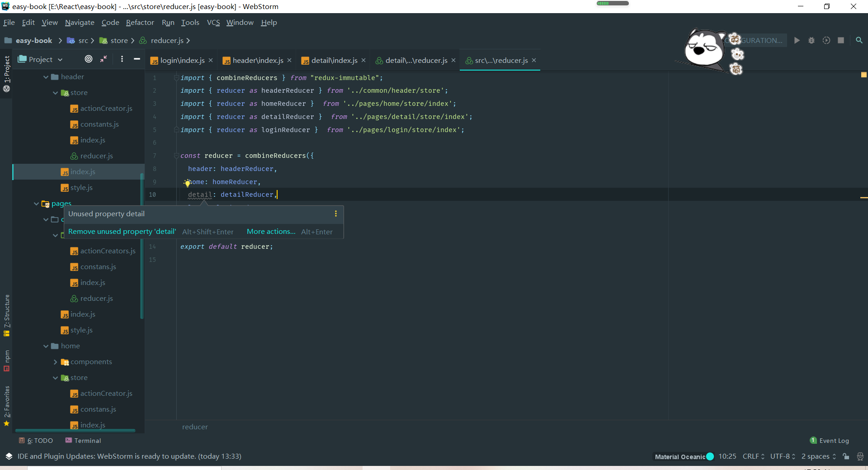
Task: Open the Refactor menu
Action: coord(140,22)
